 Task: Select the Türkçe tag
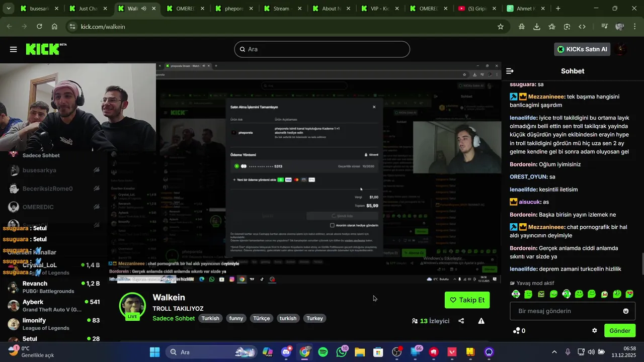coord(262,318)
